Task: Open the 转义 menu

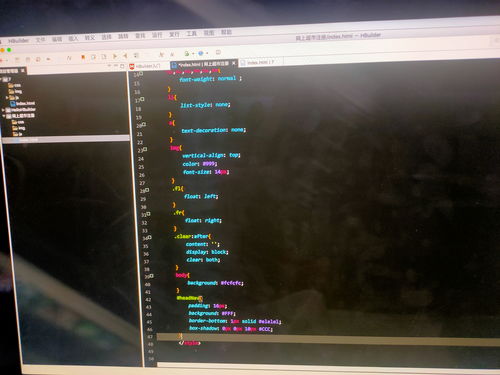Action: [89, 38]
